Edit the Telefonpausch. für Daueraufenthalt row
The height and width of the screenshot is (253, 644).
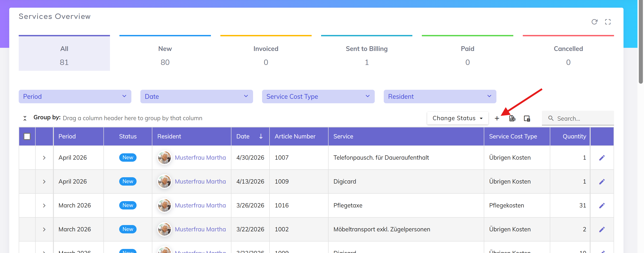(602, 158)
